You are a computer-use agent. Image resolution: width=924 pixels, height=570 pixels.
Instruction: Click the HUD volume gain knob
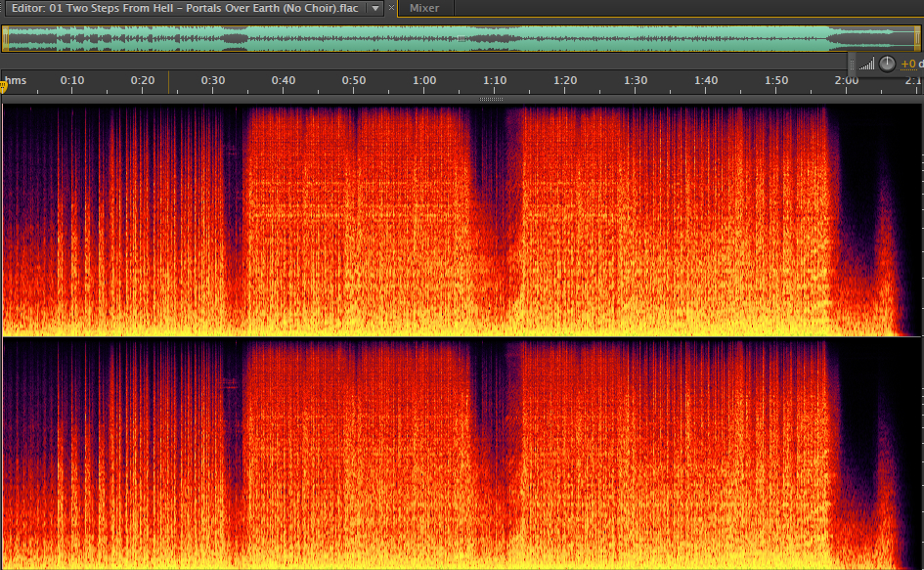pos(887,64)
